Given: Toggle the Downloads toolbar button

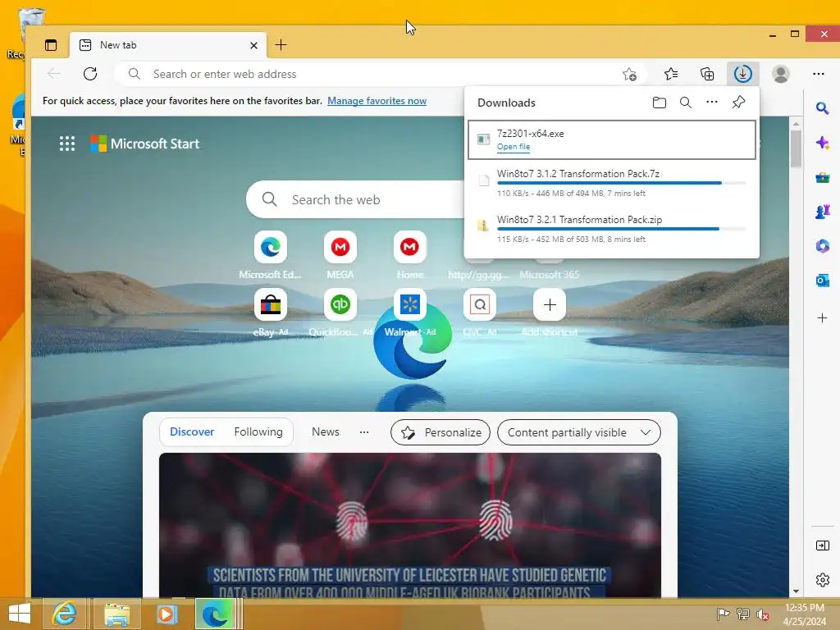Looking at the screenshot, I should 742,74.
